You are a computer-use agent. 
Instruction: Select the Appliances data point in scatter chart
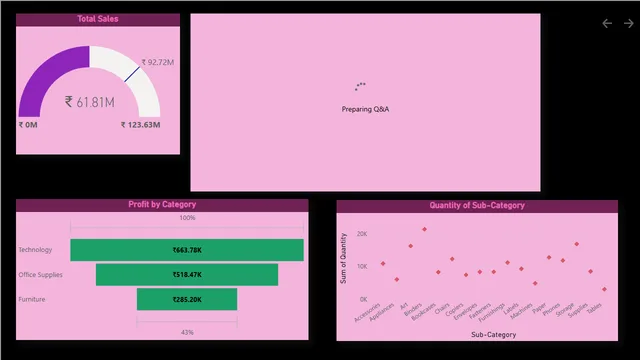coord(397,280)
